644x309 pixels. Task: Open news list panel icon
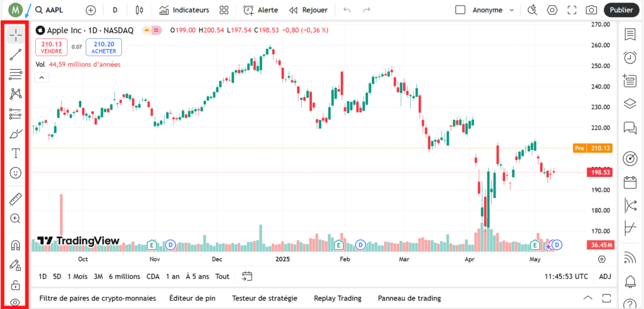tap(630, 80)
